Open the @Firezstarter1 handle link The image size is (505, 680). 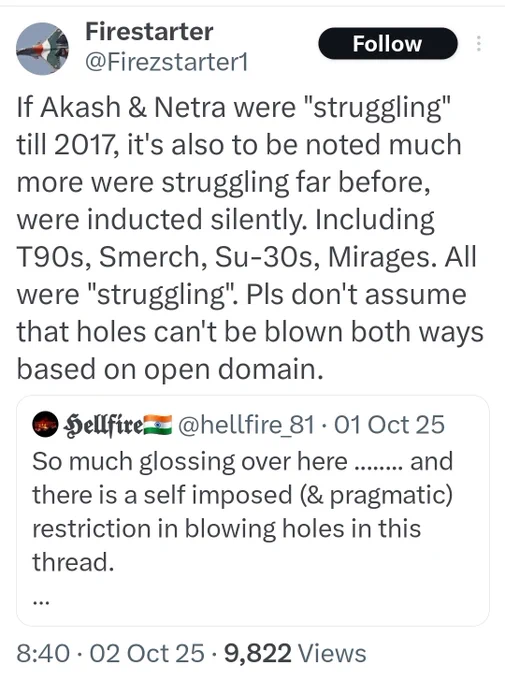tap(167, 62)
